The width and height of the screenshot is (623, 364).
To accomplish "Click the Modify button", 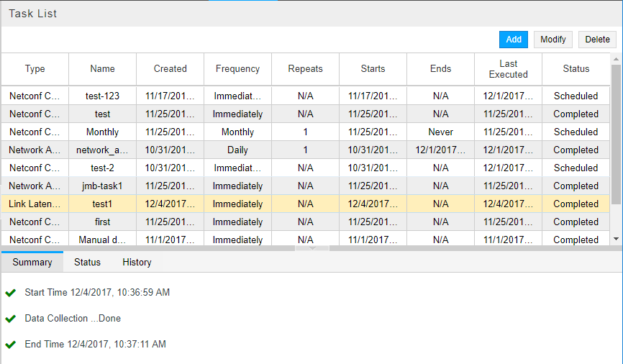I will click(x=553, y=40).
